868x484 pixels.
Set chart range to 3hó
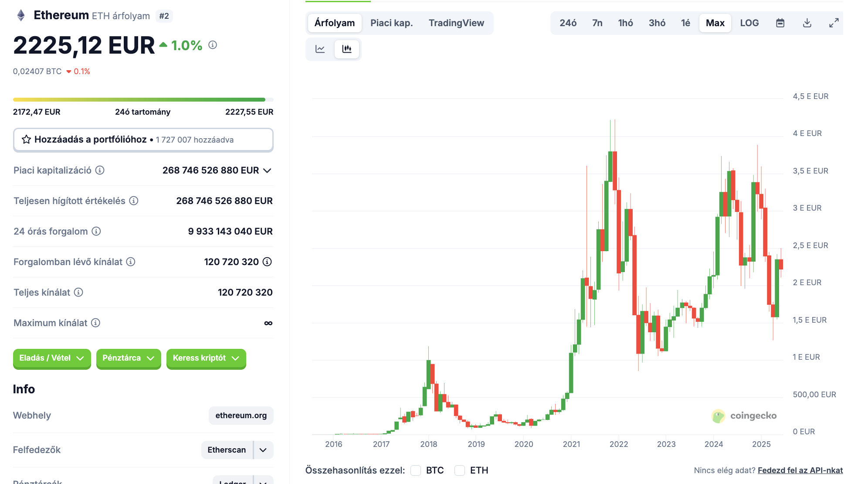click(657, 23)
